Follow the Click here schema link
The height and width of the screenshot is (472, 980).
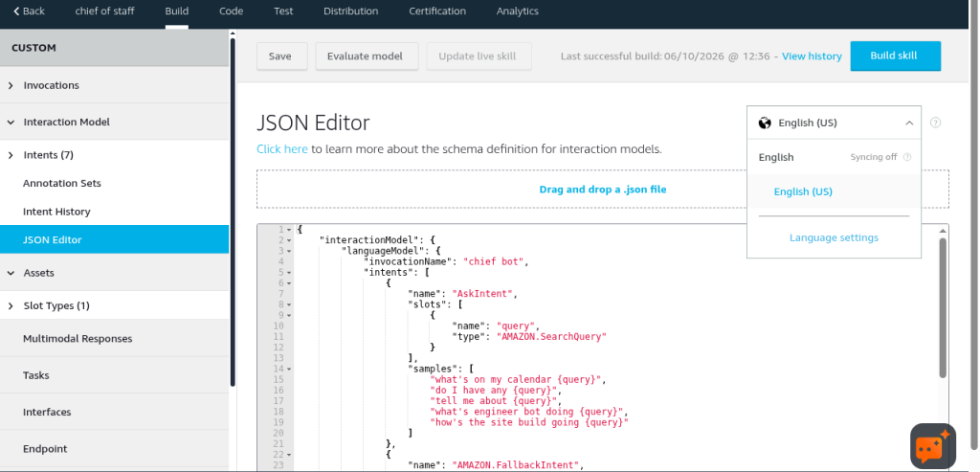282,149
